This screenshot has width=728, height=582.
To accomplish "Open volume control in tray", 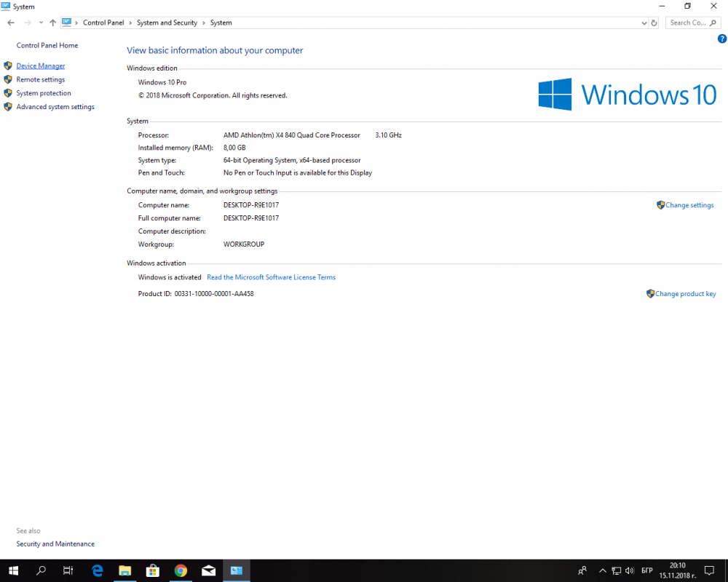I will [x=630, y=571].
